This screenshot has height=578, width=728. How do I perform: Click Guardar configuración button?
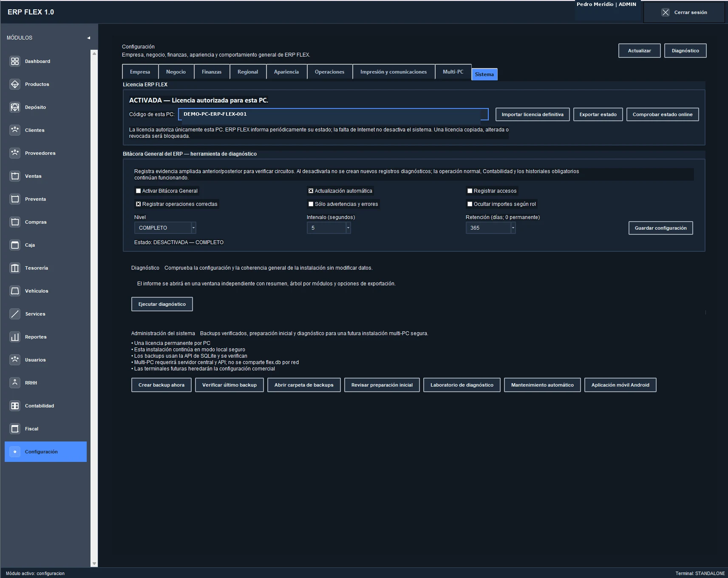pyautogui.click(x=660, y=228)
